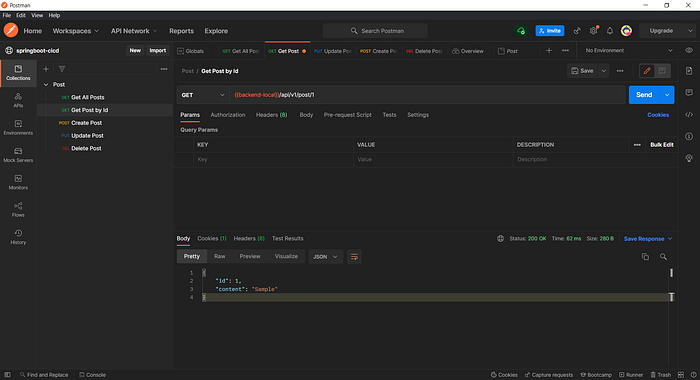Switch to the Authorization tab

coord(228,115)
